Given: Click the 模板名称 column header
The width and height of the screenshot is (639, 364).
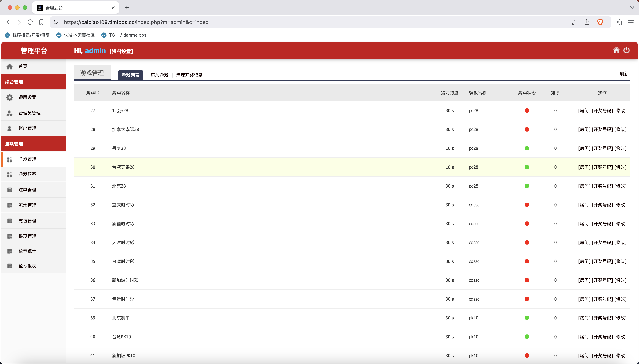Looking at the screenshot, I should pos(478,93).
